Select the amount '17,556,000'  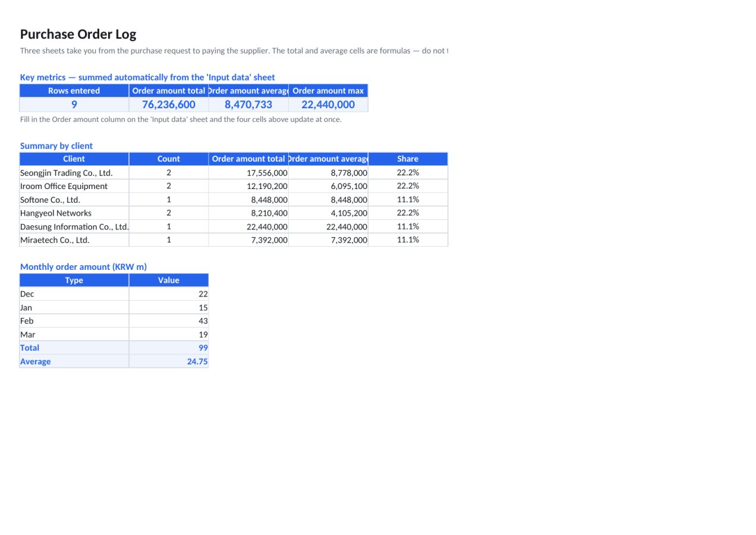(x=248, y=173)
